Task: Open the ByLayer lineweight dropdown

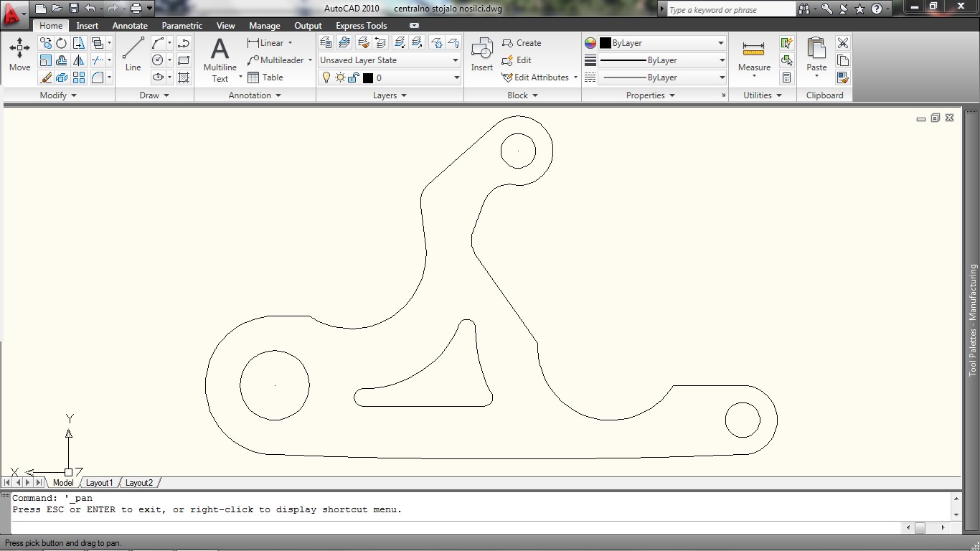Action: (721, 60)
